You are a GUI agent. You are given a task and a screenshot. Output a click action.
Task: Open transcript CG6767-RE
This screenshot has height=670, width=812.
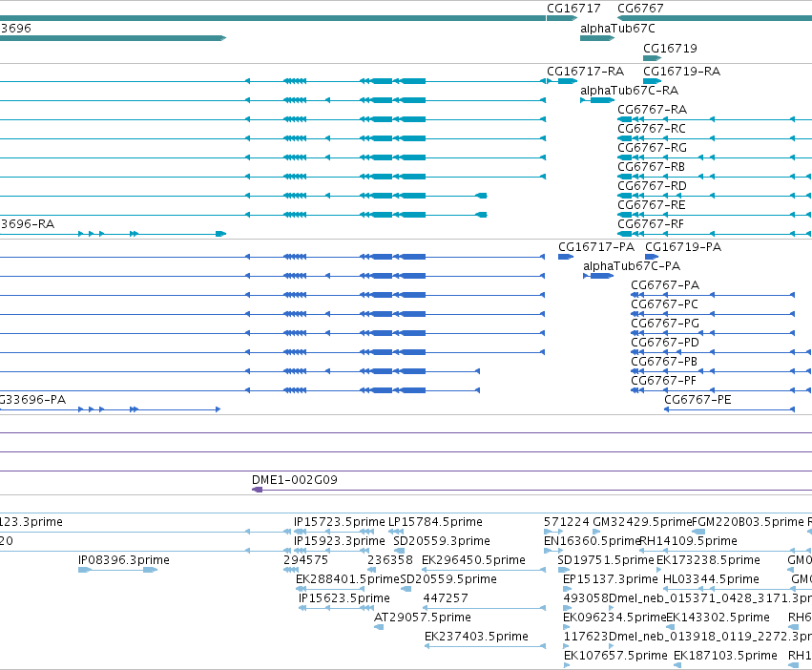[x=652, y=204]
